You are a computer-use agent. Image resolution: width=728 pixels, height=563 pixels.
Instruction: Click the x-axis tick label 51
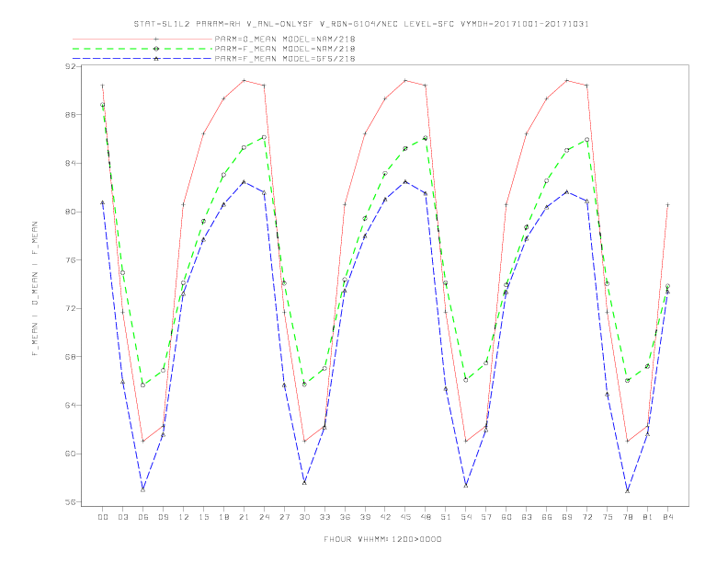(x=446, y=517)
